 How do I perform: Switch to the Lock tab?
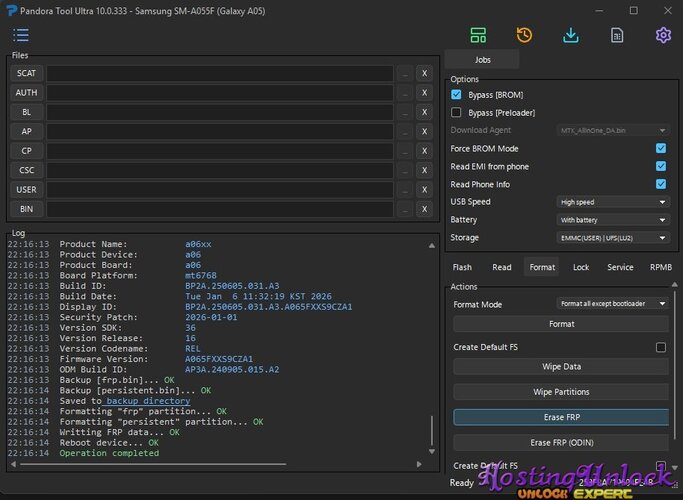(581, 267)
